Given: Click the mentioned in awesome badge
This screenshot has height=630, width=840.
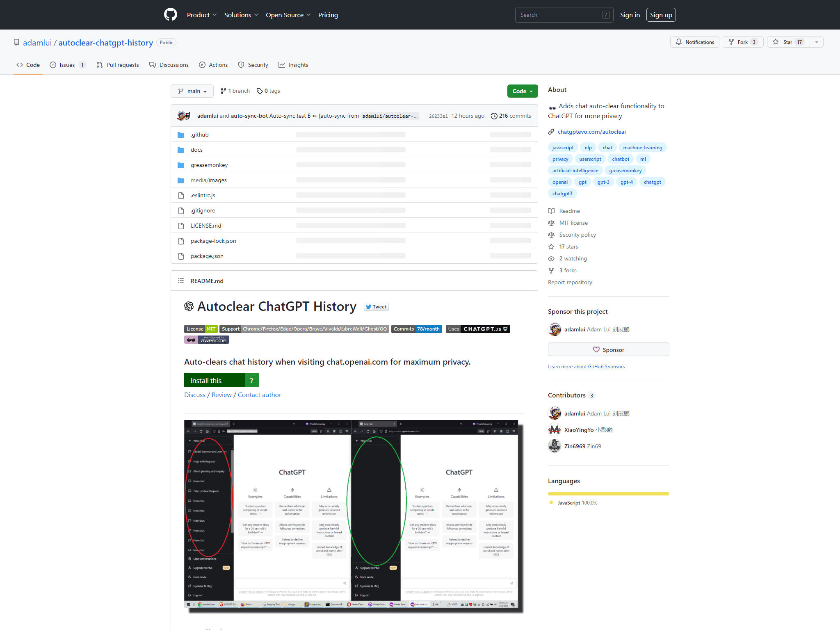Looking at the screenshot, I should 206,340.
